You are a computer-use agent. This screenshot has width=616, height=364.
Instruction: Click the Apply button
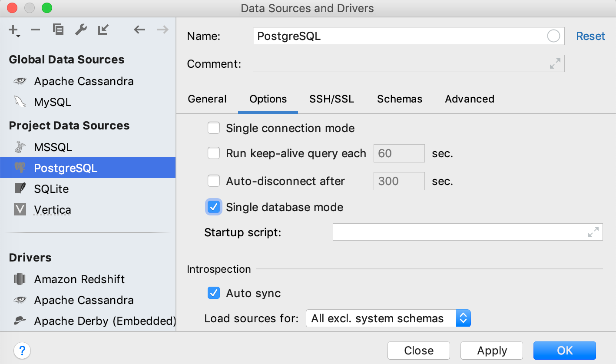click(492, 351)
